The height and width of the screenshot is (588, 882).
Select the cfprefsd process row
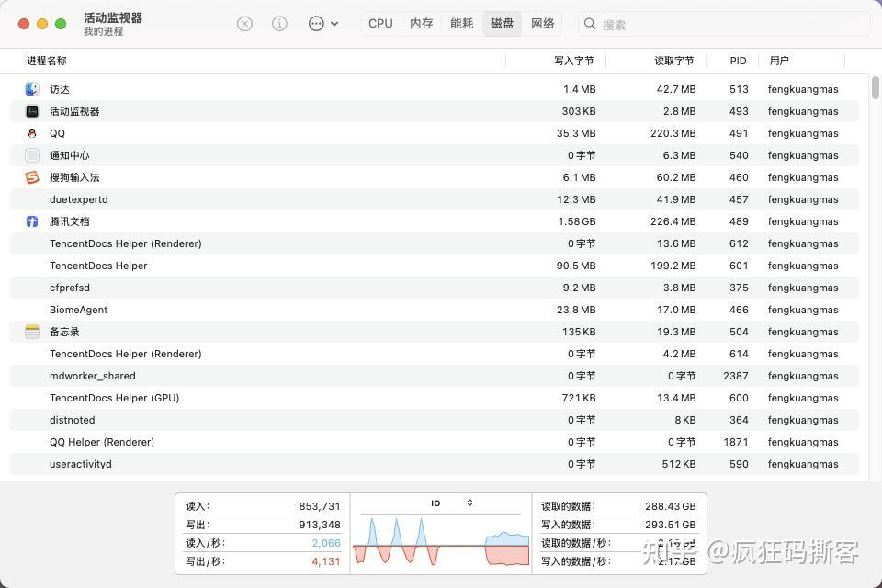coord(434,288)
